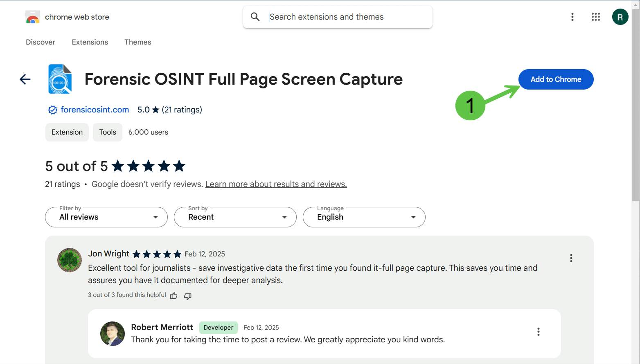Click Jon Wright's profile picture
Image resolution: width=640 pixels, height=364 pixels.
point(70,260)
